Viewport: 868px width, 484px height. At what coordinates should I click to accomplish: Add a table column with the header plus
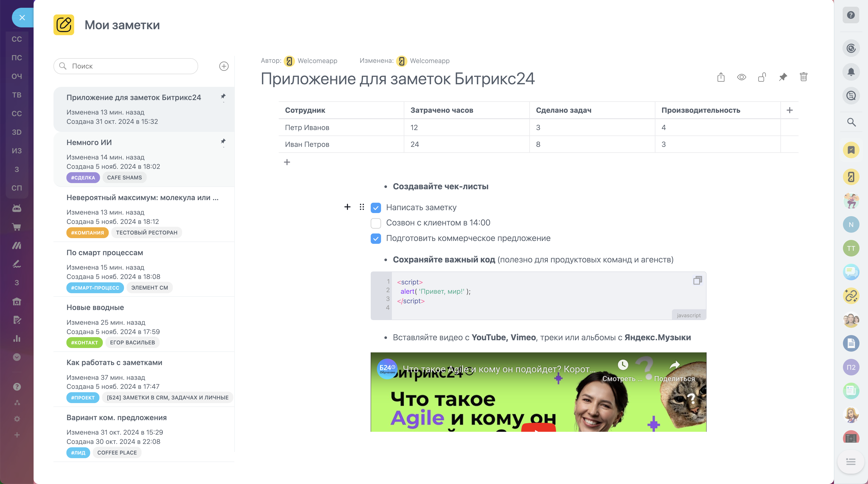[789, 110]
